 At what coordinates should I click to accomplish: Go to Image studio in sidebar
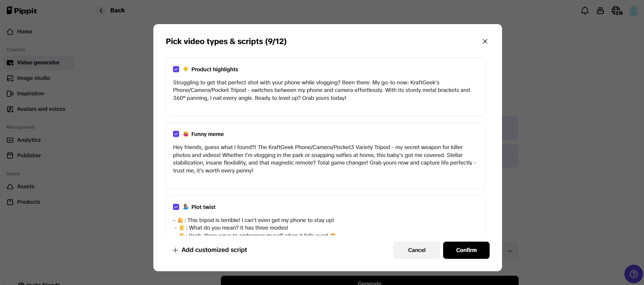coord(33,78)
